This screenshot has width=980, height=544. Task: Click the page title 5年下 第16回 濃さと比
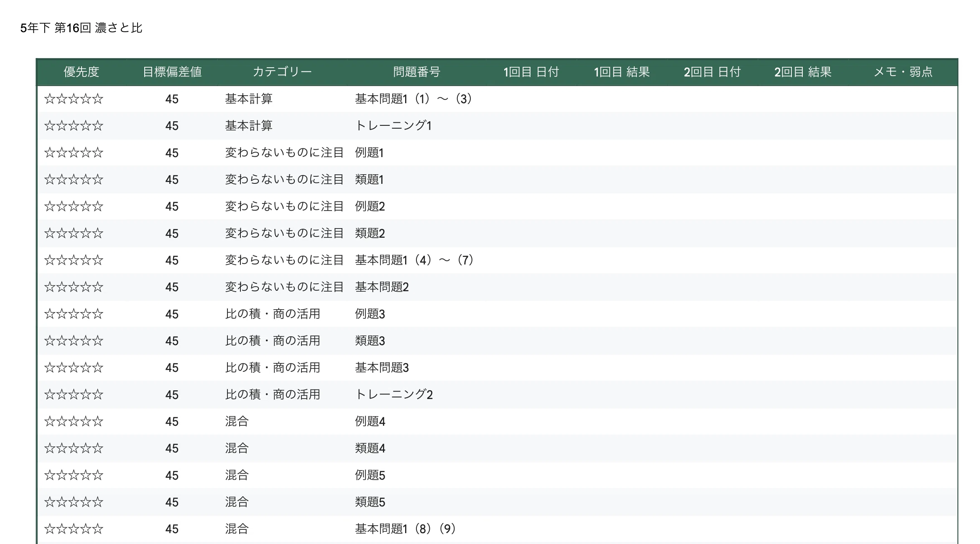pyautogui.click(x=82, y=28)
